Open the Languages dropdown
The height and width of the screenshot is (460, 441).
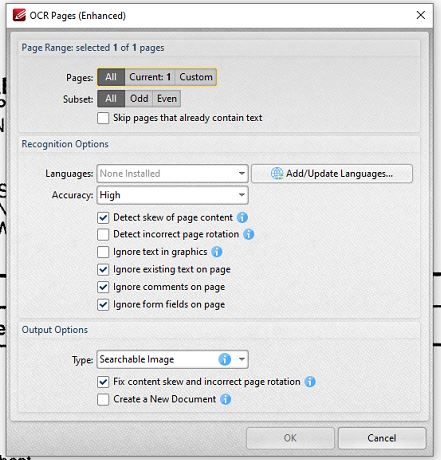[172, 173]
